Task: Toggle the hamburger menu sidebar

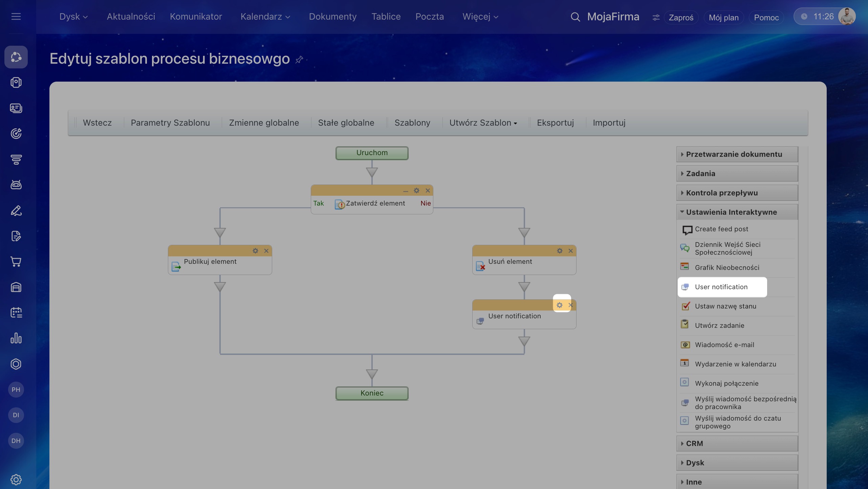Action: pos(16,16)
